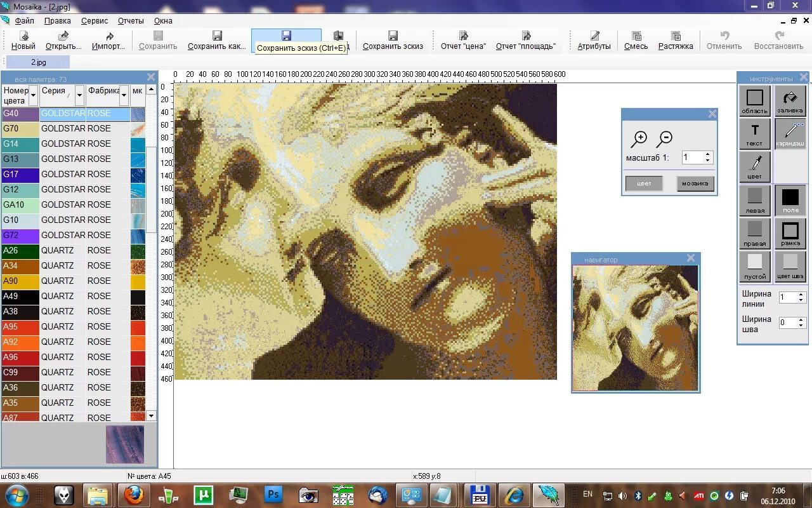The height and width of the screenshot is (508, 812).
Task: Click the second Сохранить эскиз toolbar button
Action: pos(393,41)
